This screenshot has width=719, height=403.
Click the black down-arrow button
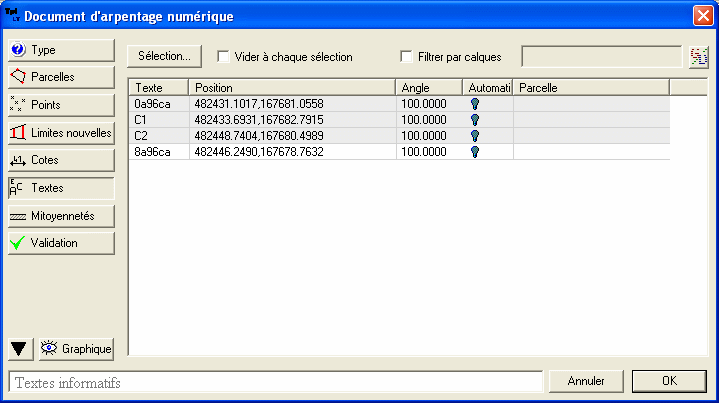19,349
